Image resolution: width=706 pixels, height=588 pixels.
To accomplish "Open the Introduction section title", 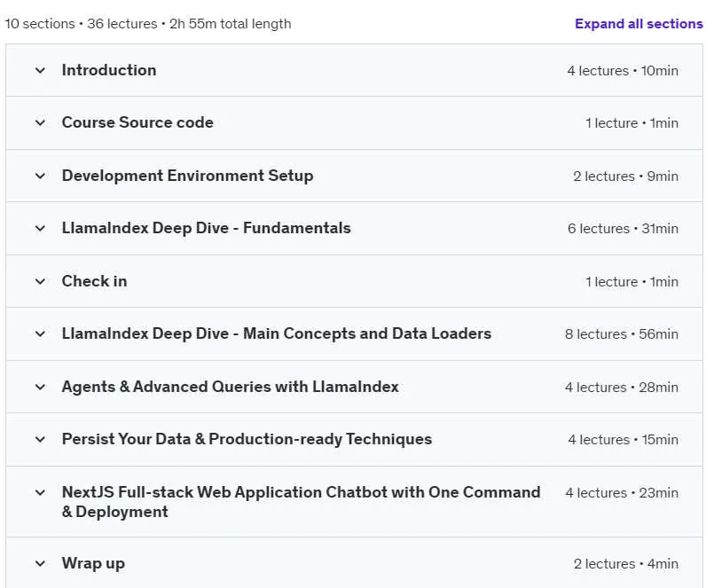I will click(x=109, y=70).
